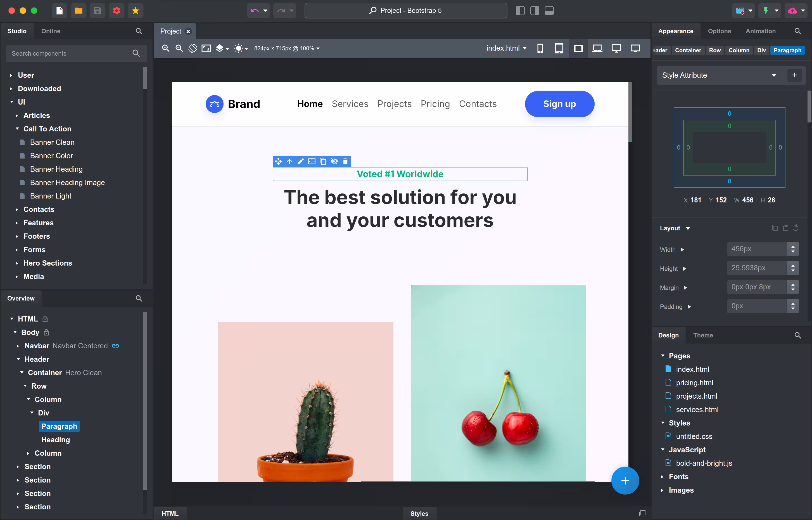812x520 pixels.
Task: Select the Zoom In tool on canvas toolbar
Action: (x=166, y=48)
